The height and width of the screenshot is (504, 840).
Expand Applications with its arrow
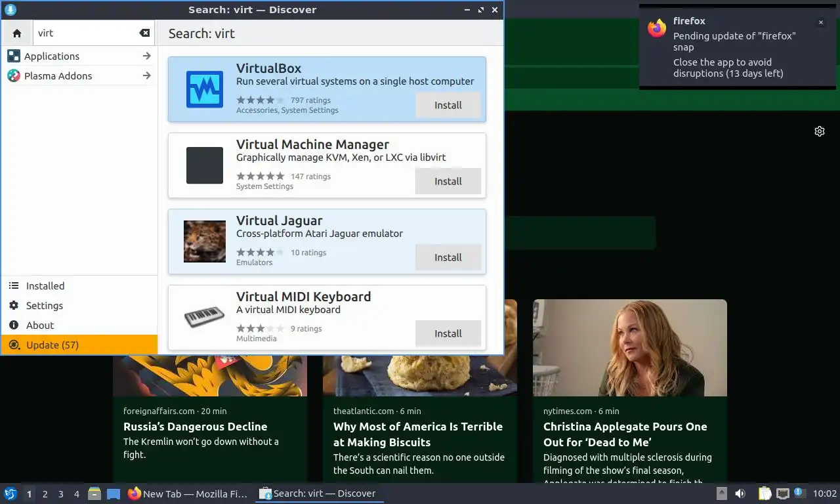(147, 56)
